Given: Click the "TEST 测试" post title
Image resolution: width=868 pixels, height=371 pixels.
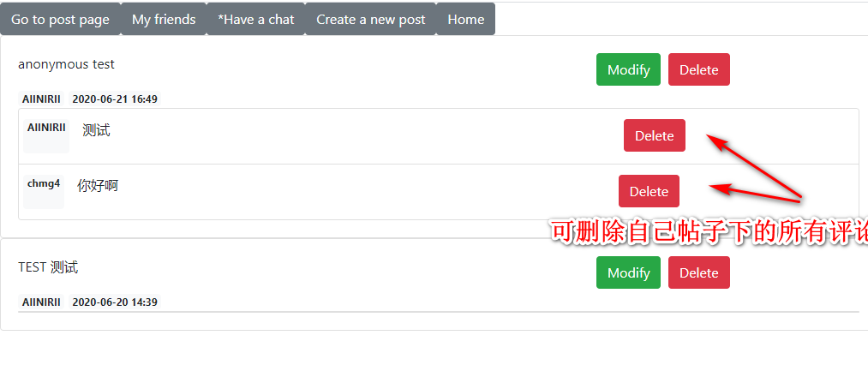Looking at the screenshot, I should 48,267.
